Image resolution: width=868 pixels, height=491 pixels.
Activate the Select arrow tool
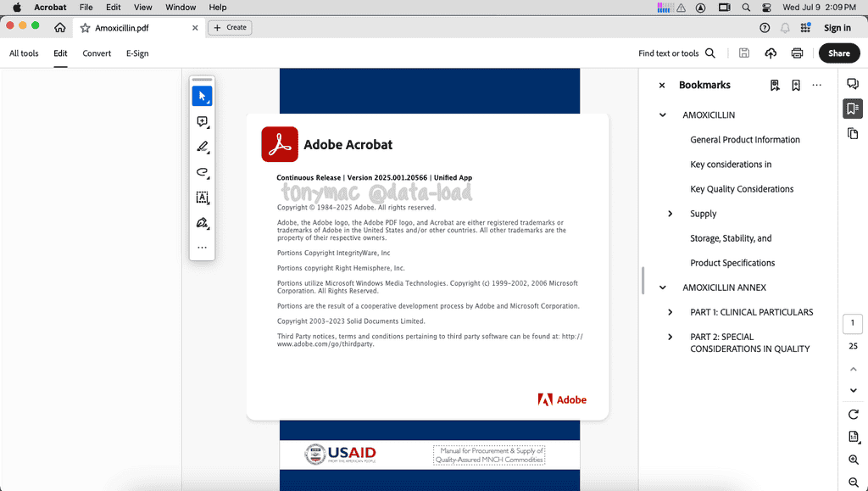pyautogui.click(x=202, y=97)
